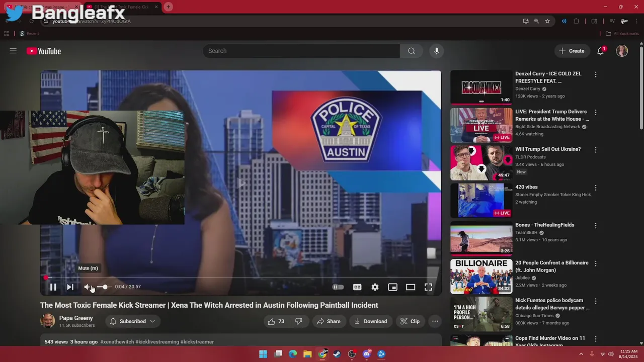This screenshot has height=362, width=644.
Task: Open options for the Nick Fuentes bodycam video
Action: (x=596, y=301)
